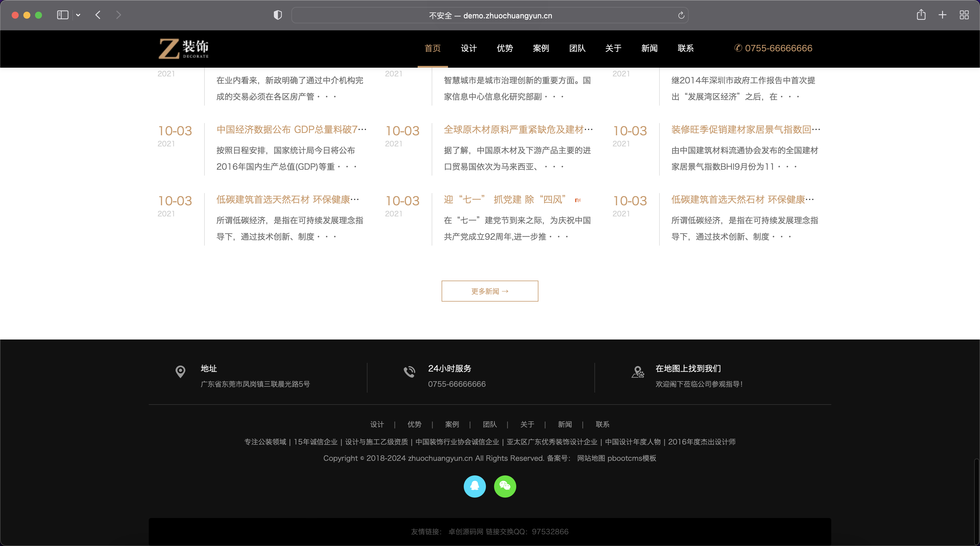This screenshot has height=546, width=980.
Task: Toggle the Safari sidebar
Action: point(63,15)
